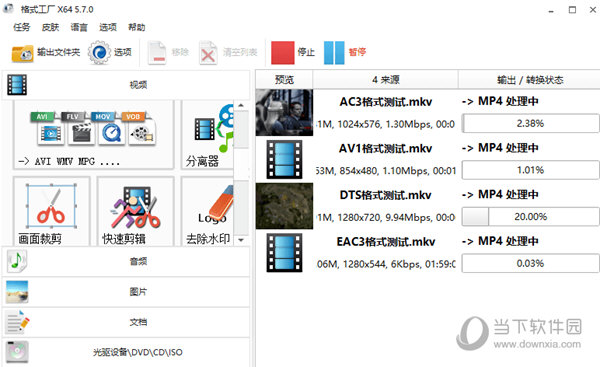Open the 快速剪辑 quick clip tool
This screenshot has width=600, height=367.
tap(135, 211)
